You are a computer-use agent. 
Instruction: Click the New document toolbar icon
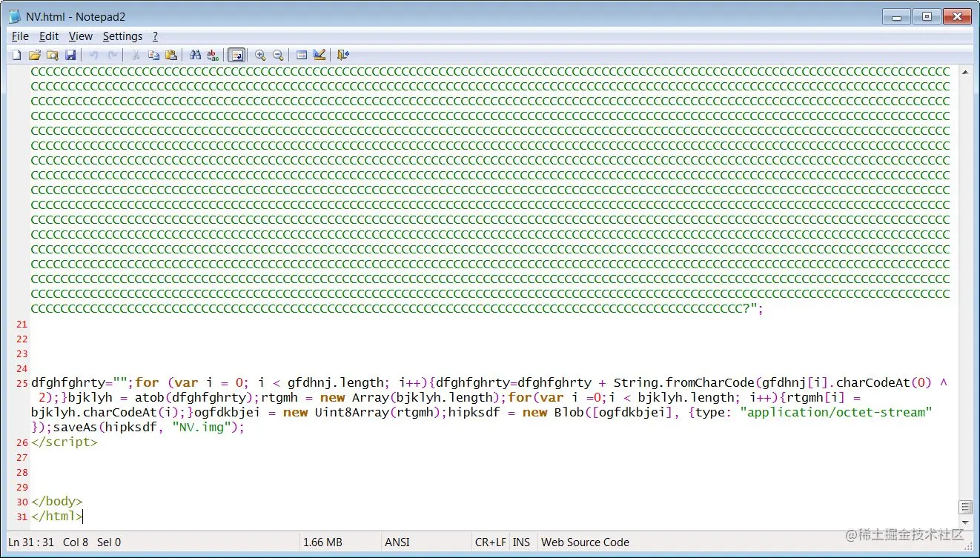pos(16,55)
